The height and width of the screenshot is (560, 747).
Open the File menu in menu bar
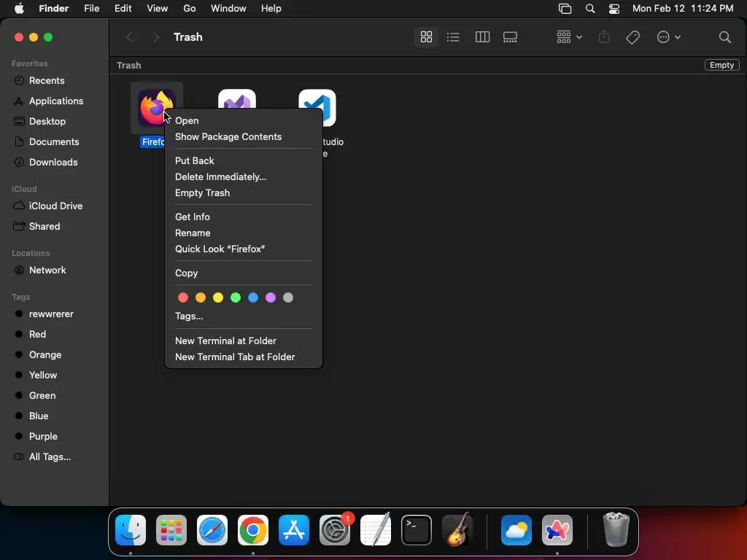pos(91,9)
